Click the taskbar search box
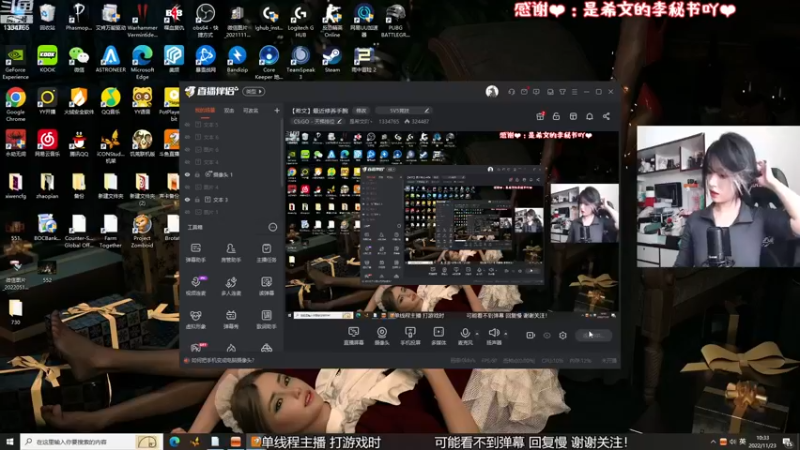 (x=92, y=441)
